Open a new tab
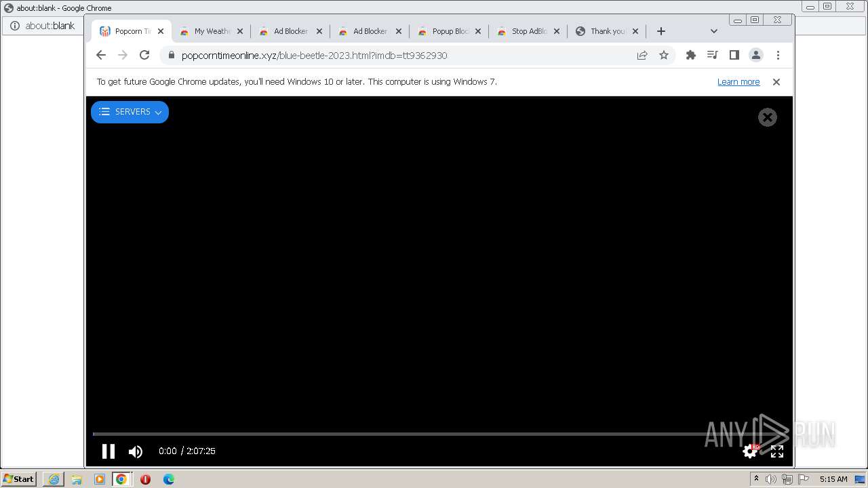Image resolution: width=868 pixels, height=488 pixels. click(661, 31)
